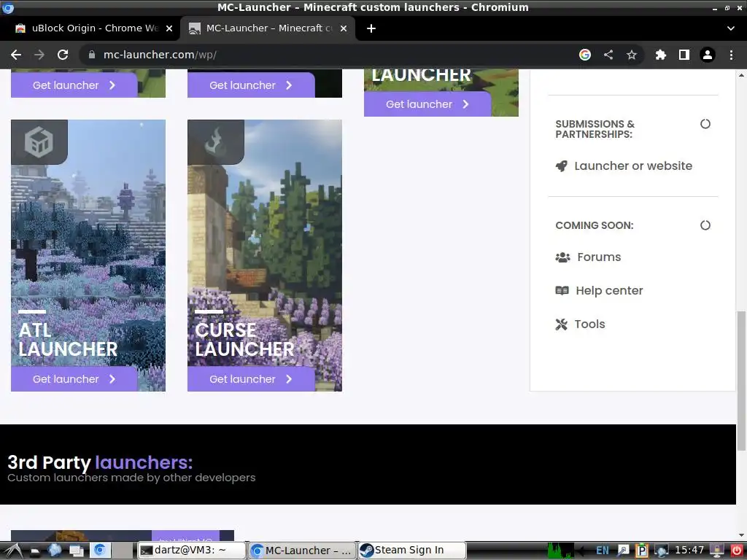
Task: Click the top-left Get launcher button
Action: [74, 85]
